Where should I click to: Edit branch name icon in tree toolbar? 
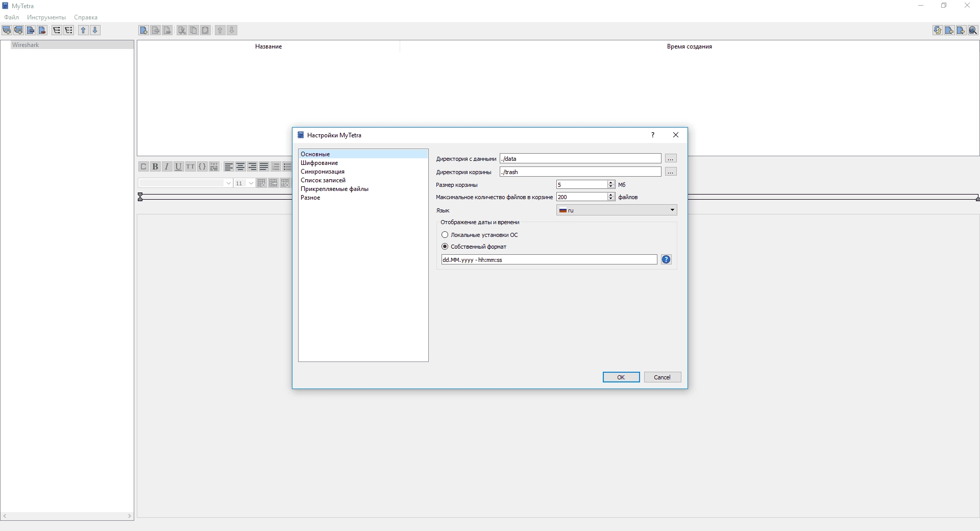pyautogui.click(x=31, y=30)
